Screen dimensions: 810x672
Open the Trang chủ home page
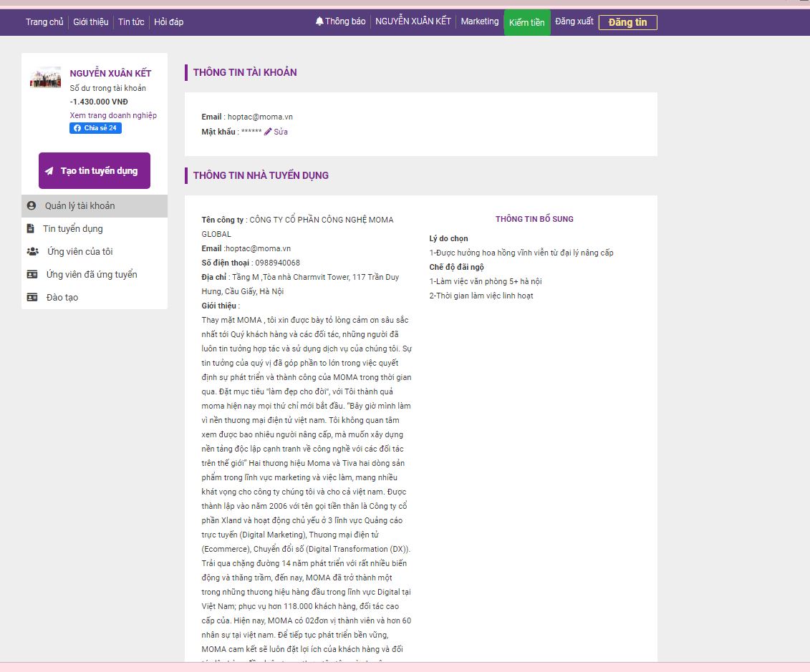pos(44,22)
